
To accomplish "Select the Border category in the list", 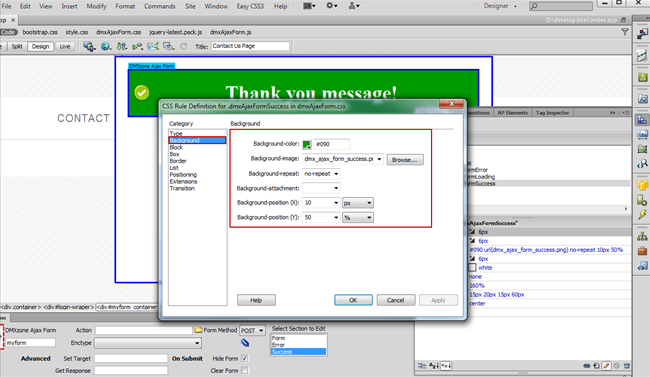I will coord(178,161).
